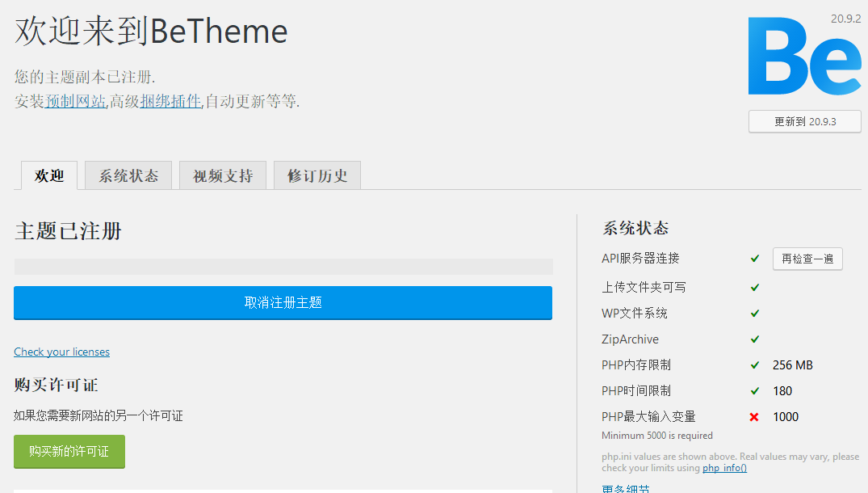Click checkmark beside WP文件系统

coord(754,313)
